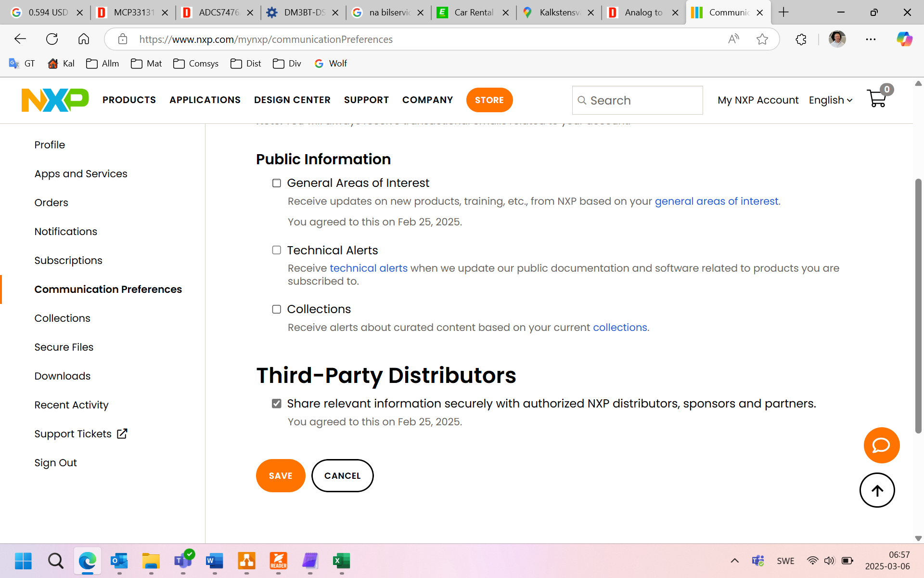Switch to the Car Rental tab
This screenshot has height=578, width=924.
pos(473,13)
